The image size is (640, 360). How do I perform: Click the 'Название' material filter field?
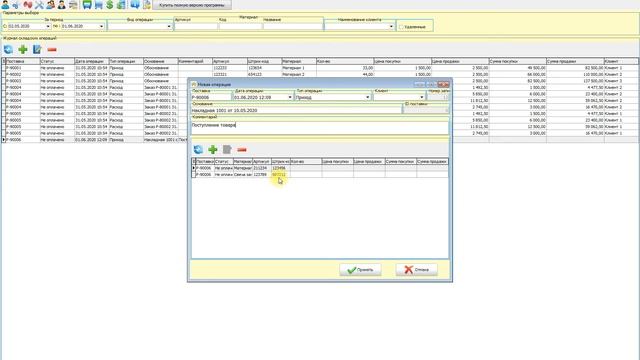point(293,27)
